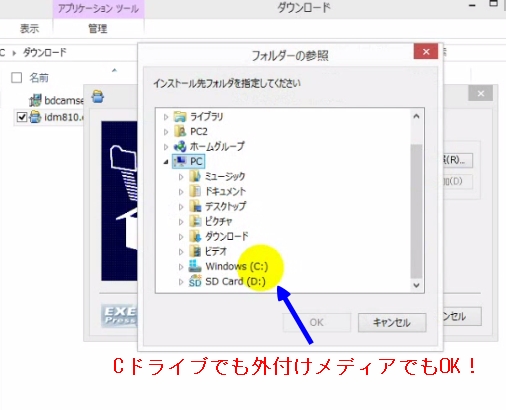The height and width of the screenshot is (410, 506).
Task: Select the bdcamse file name in Explorer
Action: (64, 100)
